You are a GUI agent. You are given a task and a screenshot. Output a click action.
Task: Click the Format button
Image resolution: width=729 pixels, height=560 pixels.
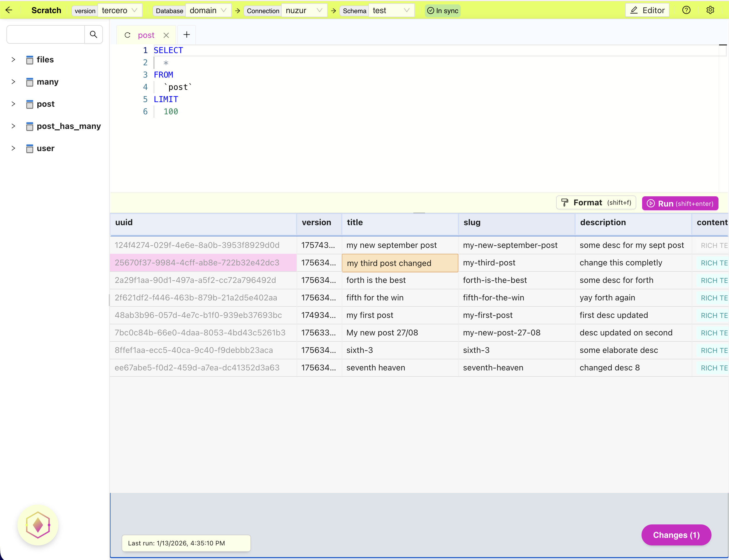(596, 203)
